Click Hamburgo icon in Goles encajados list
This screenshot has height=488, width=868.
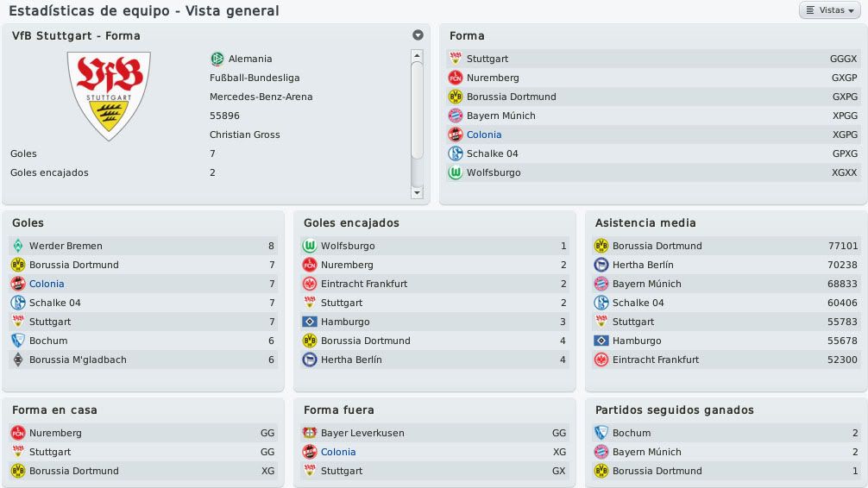pyautogui.click(x=310, y=322)
